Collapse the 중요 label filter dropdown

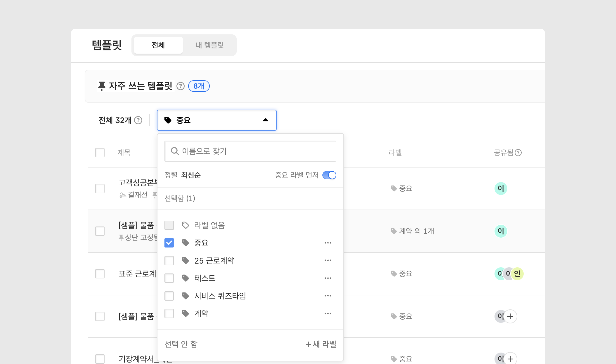pos(265,120)
